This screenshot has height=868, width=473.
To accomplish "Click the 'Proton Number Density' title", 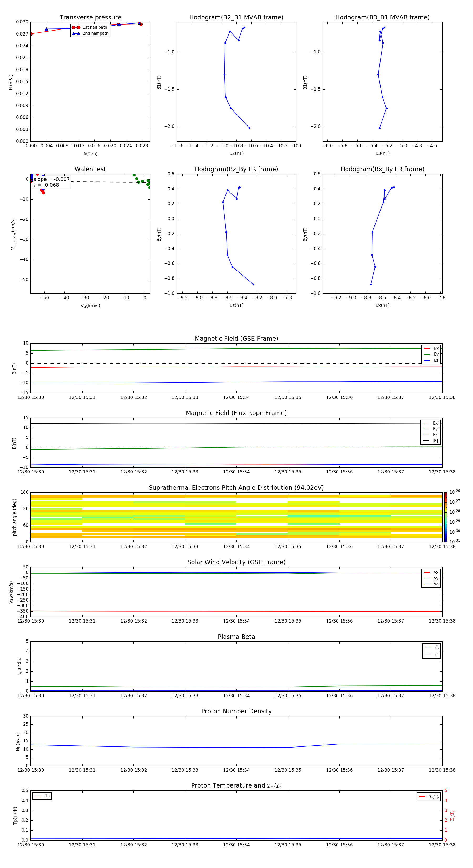I will (x=236, y=711).
